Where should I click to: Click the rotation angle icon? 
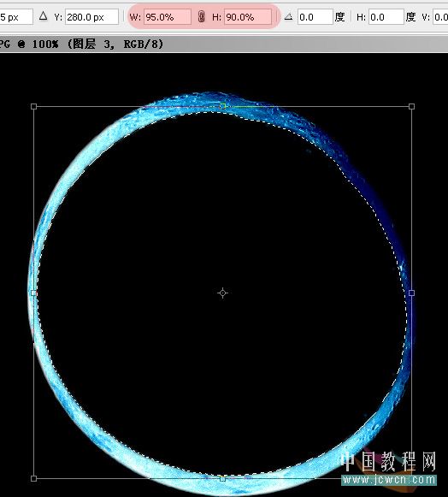tap(288, 16)
